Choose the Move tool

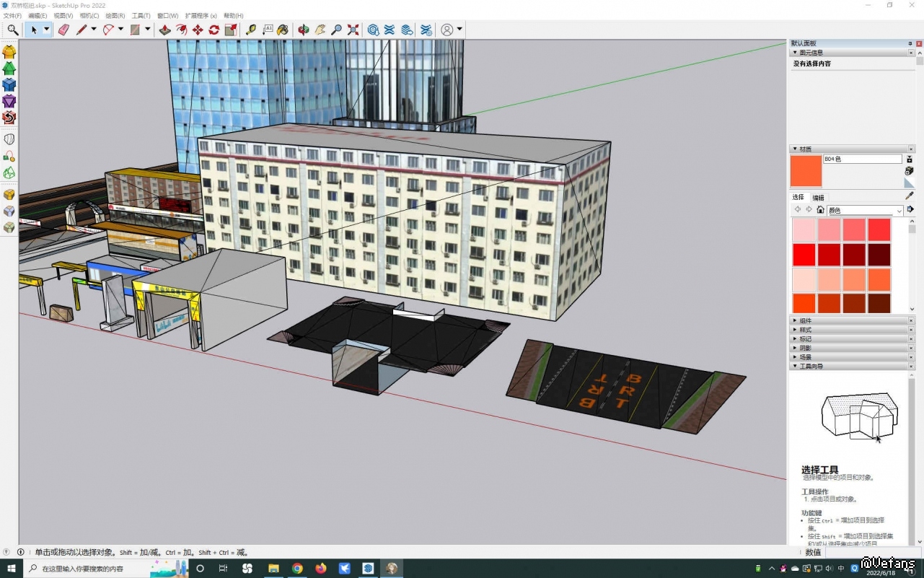(x=198, y=30)
